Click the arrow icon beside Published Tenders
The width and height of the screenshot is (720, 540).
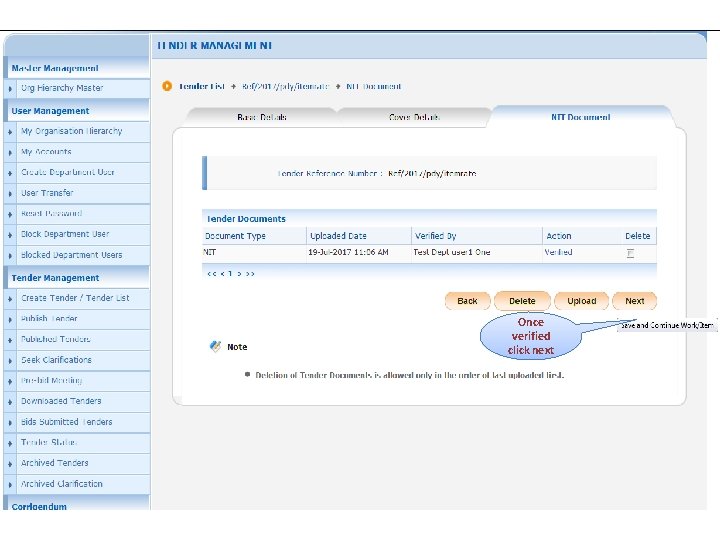pyautogui.click(x=10, y=340)
